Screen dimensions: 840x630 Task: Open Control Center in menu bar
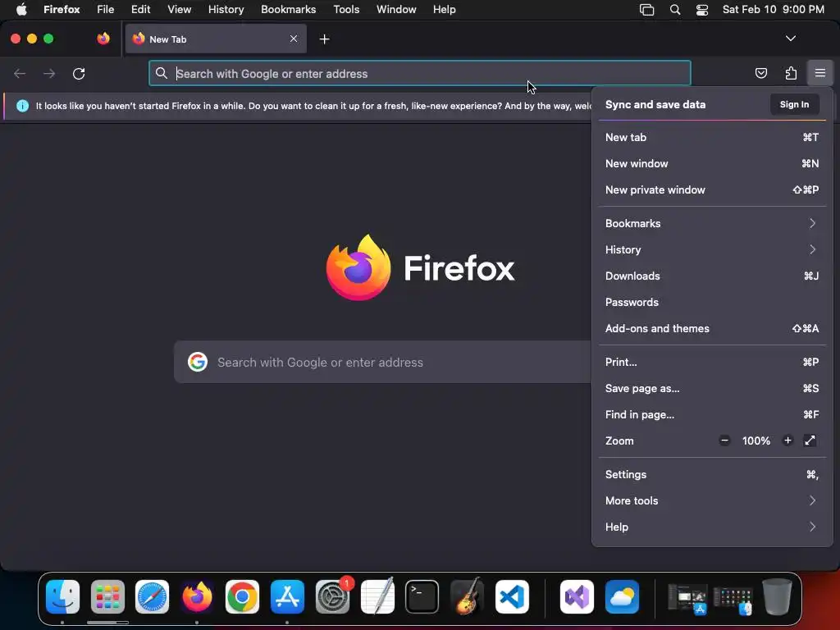(702, 10)
